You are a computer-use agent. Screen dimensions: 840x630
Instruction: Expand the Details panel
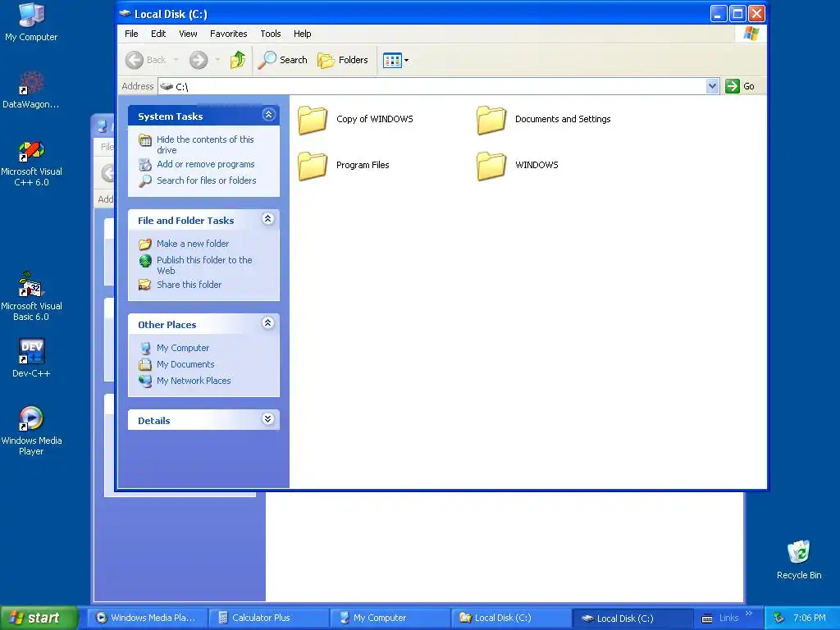click(x=268, y=419)
